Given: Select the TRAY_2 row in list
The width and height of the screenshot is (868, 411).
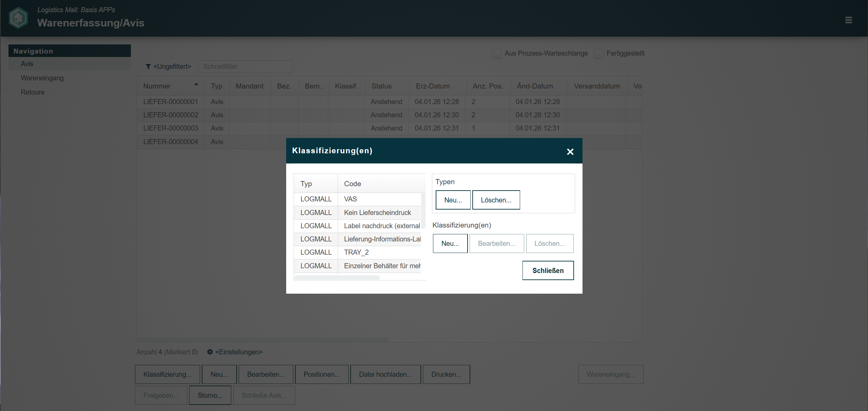Looking at the screenshot, I should tap(356, 252).
